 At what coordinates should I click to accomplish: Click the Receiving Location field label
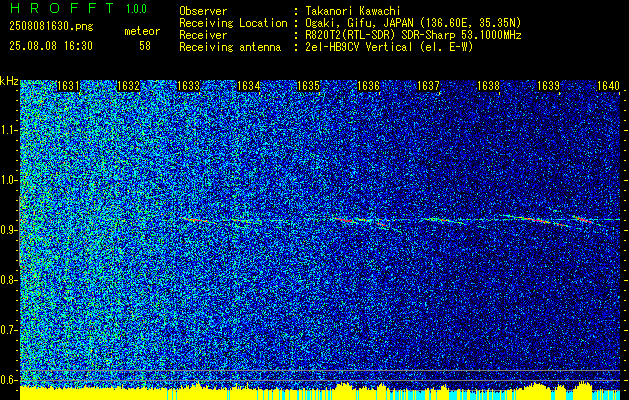pyautogui.click(x=233, y=23)
